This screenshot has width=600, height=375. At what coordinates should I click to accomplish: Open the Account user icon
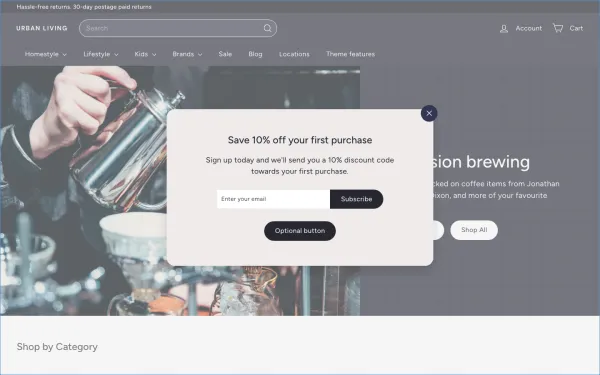coord(504,28)
